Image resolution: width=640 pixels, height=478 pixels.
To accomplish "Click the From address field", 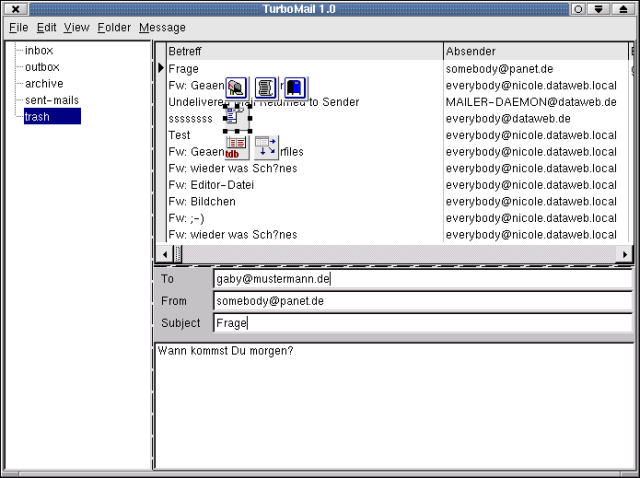I will (423, 301).
